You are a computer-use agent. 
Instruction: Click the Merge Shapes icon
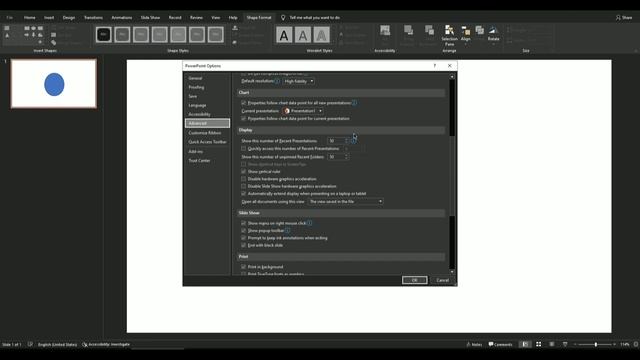click(53, 42)
